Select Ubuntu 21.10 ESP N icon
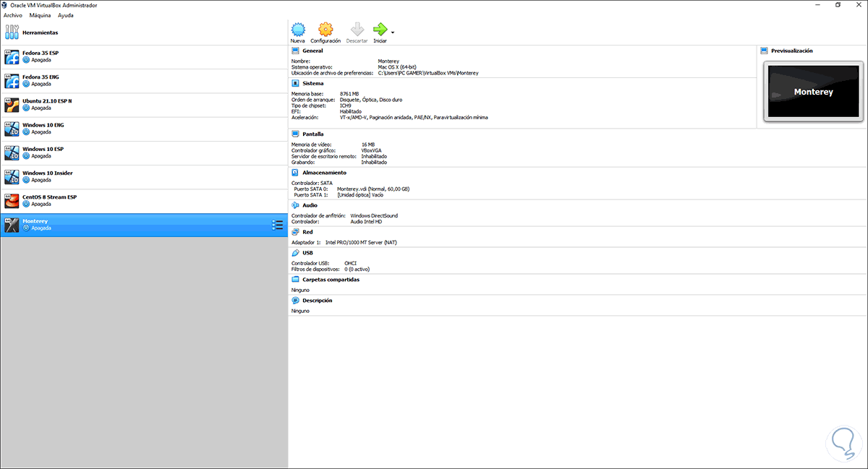Image resolution: width=868 pixels, height=469 pixels. point(12,105)
